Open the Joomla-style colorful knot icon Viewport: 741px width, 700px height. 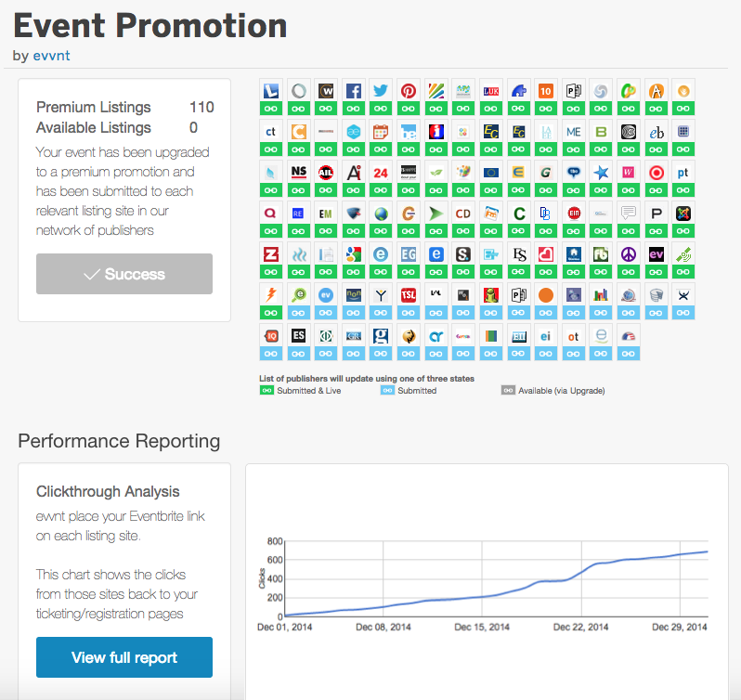pos(683,214)
